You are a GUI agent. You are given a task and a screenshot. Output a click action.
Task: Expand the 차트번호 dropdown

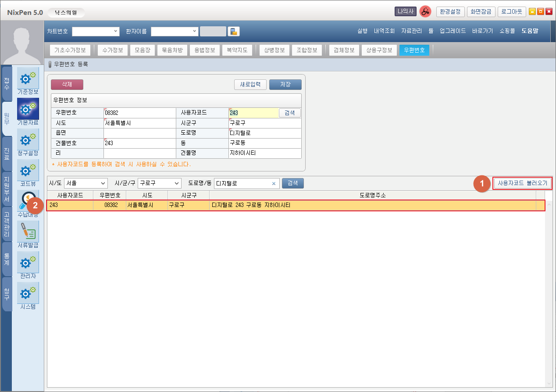[x=116, y=31]
